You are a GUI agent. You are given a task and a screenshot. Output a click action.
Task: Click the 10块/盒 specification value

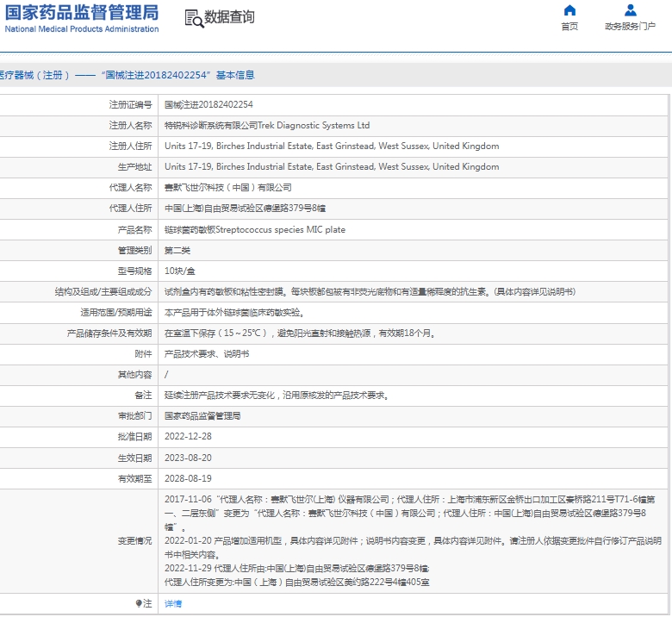point(180,271)
